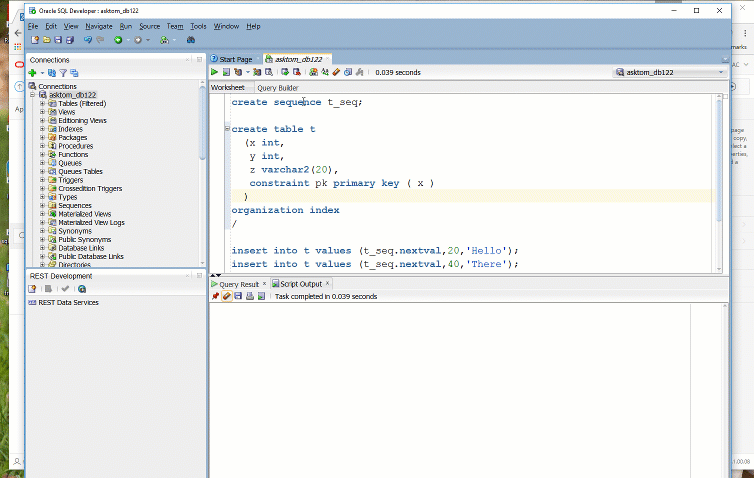
Task: Click the green Run Statement arrow
Action: click(x=214, y=72)
